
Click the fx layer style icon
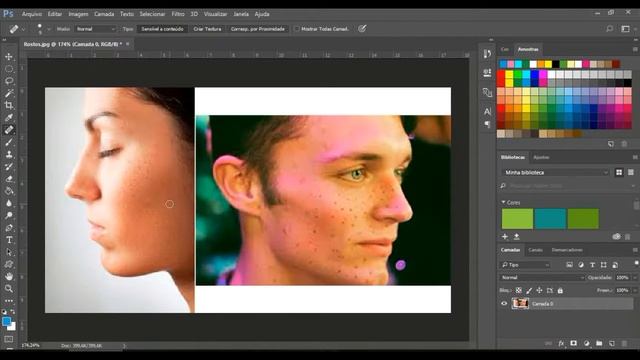(x=561, y=344)
